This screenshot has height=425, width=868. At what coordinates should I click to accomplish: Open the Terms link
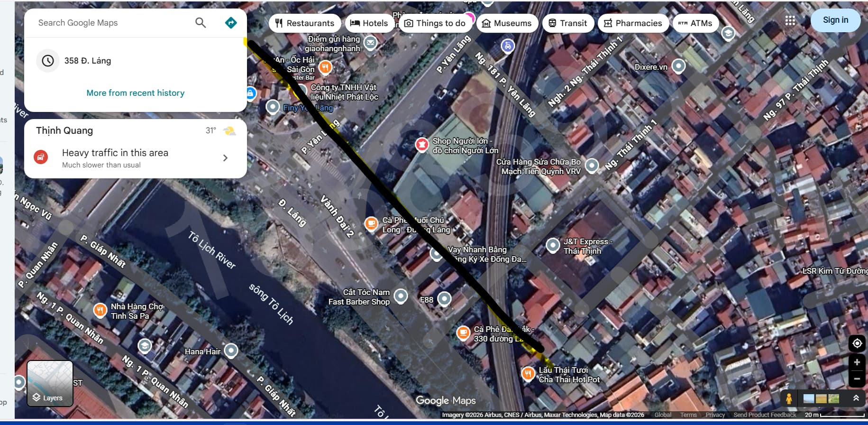tap(688, 415)
